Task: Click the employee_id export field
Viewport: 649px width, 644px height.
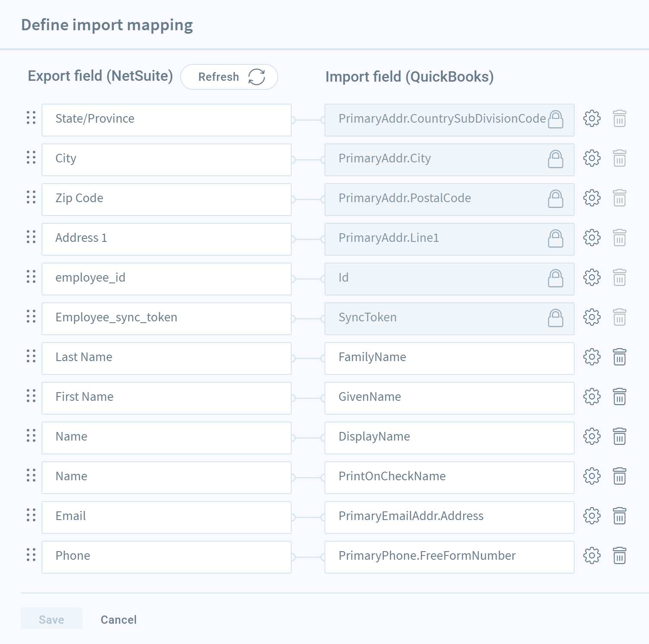Action: point(166,279)
